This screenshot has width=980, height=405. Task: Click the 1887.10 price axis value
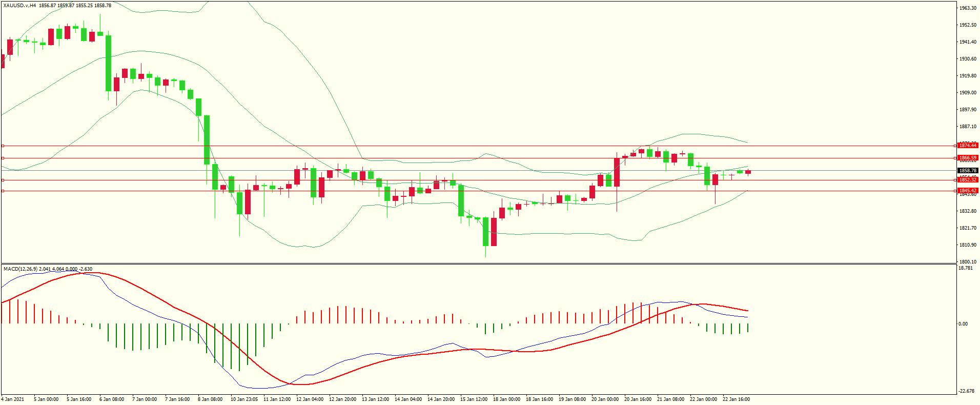tap(968, 127)
